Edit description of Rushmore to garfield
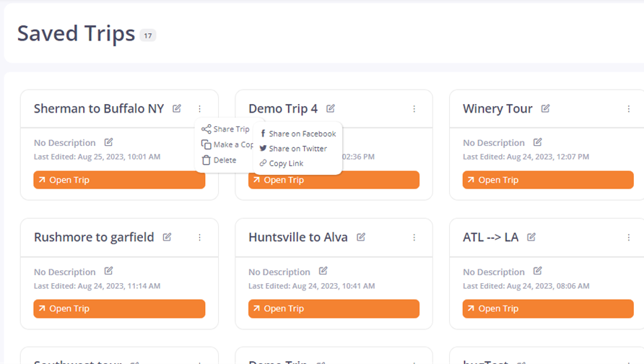The height and width of the screenshot is (364, 644). coord(108,271)
